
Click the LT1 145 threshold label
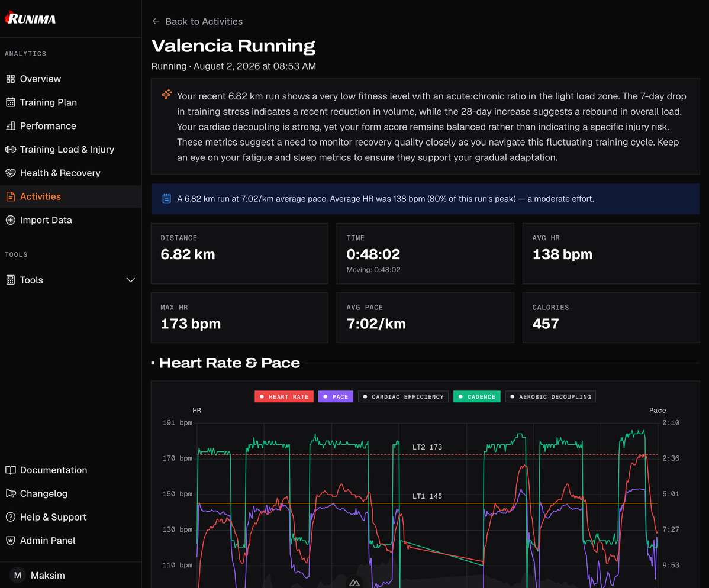point(427,496)
